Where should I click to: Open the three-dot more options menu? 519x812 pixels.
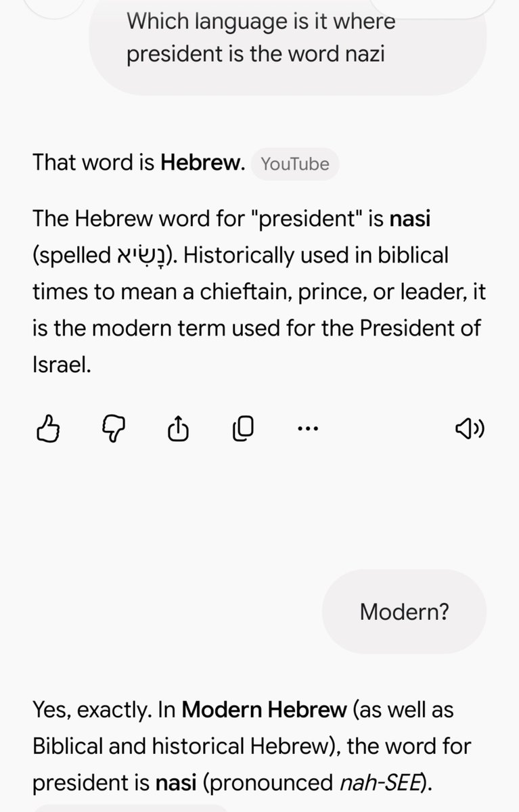[x=307, y=428]
